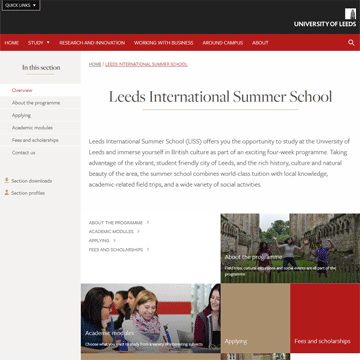The height and width of the screenshot is (360, 360).
Task: Open Around Campus menu item
Action: (x=223, y=43)
